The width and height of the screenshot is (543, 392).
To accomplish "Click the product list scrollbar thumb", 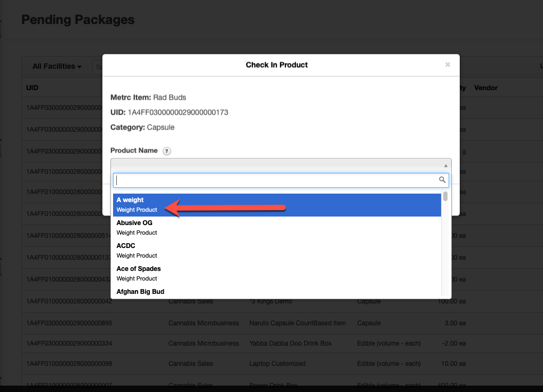I will click(445, 196).
